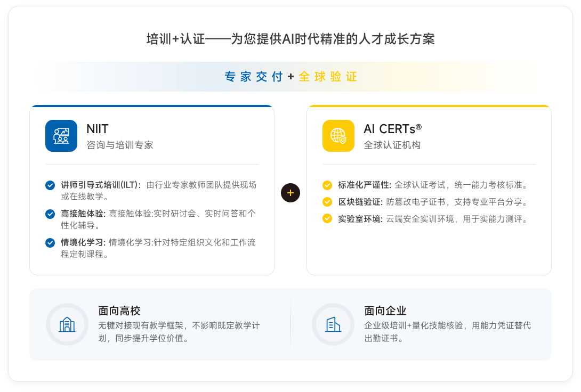Click the 面向企业 office building icon
The image size is (581, 392).
point(333,324)
